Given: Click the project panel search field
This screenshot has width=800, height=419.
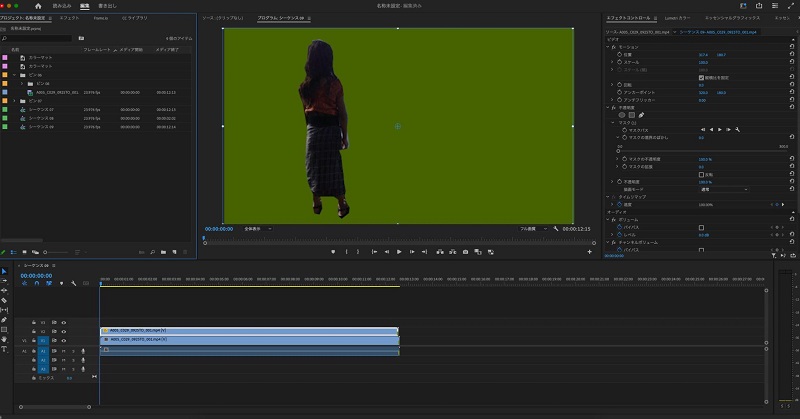Looking at the screenshot, I should (x=37, y=38).
